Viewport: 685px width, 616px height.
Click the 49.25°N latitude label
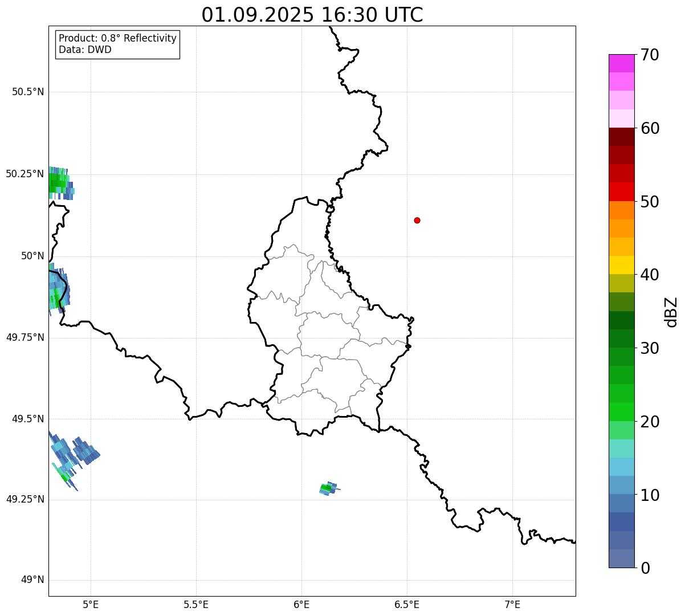click(x=25, y=499)
